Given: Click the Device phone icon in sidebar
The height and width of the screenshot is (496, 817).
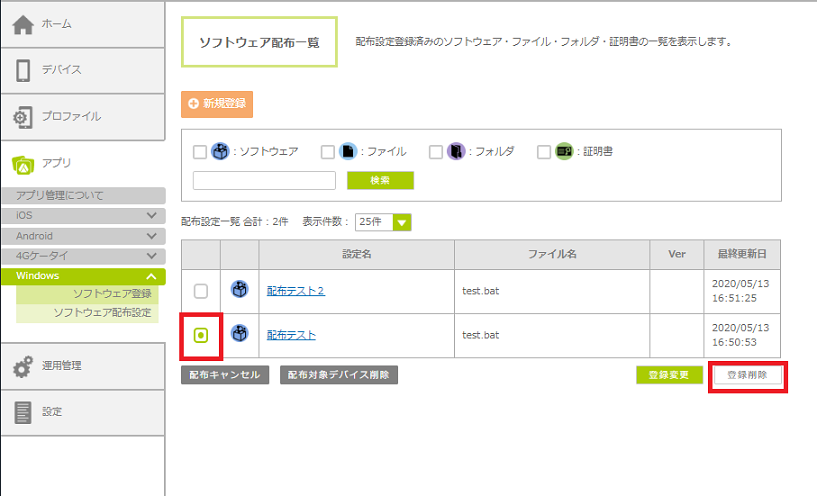Looking at the screenshot, I should [23, 70].
